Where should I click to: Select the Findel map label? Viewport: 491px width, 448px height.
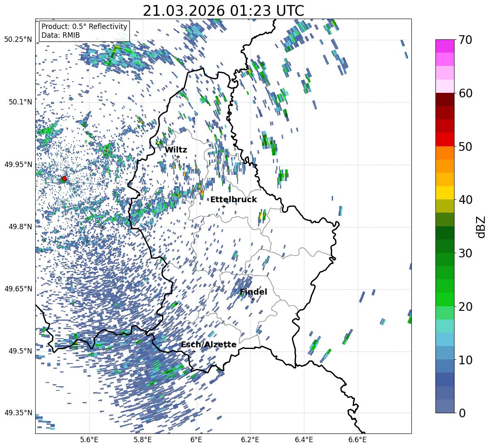(x=253, y=292)
